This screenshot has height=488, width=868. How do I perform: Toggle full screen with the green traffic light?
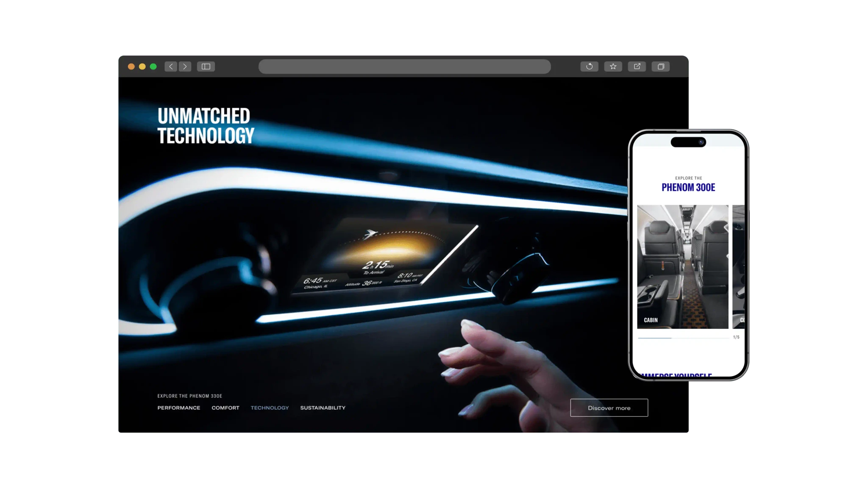[153, 67]
